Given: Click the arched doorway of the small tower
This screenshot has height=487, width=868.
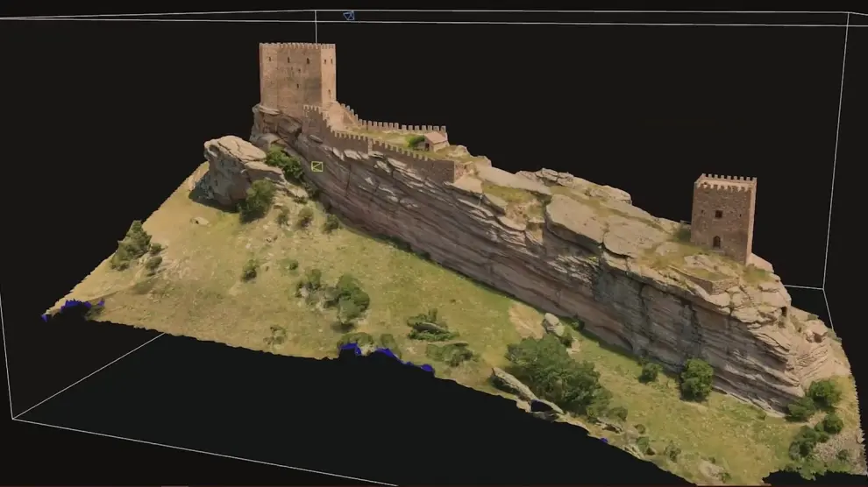Looking at the screenshot, I should pyautogui.click(x=716, y=242).
